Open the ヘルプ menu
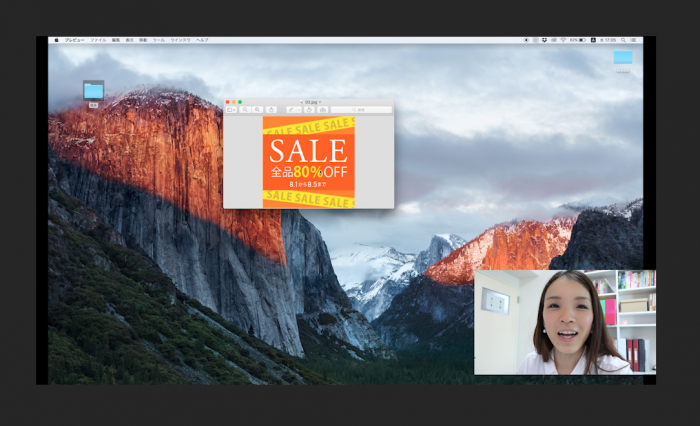Viewport: 700px width, 426px height. pos(202,40)
